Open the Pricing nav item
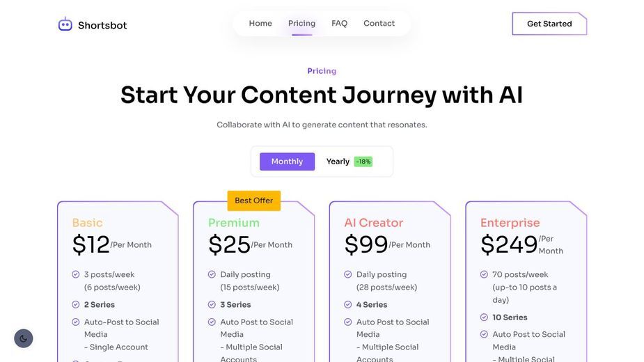This screenshot has height=362, width=644. click(302, 24)
